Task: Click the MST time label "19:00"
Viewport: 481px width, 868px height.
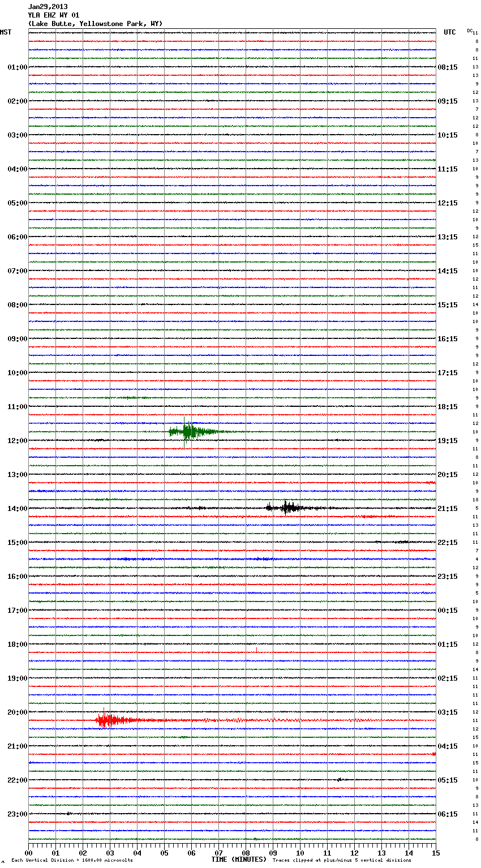Action: click(18, 678)
